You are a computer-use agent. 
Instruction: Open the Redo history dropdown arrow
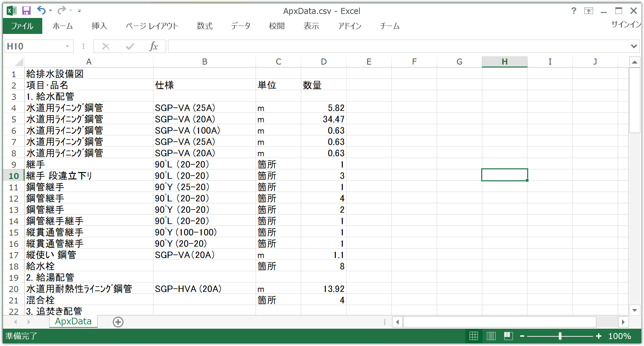pyautogui.click(x=71, y=11)
